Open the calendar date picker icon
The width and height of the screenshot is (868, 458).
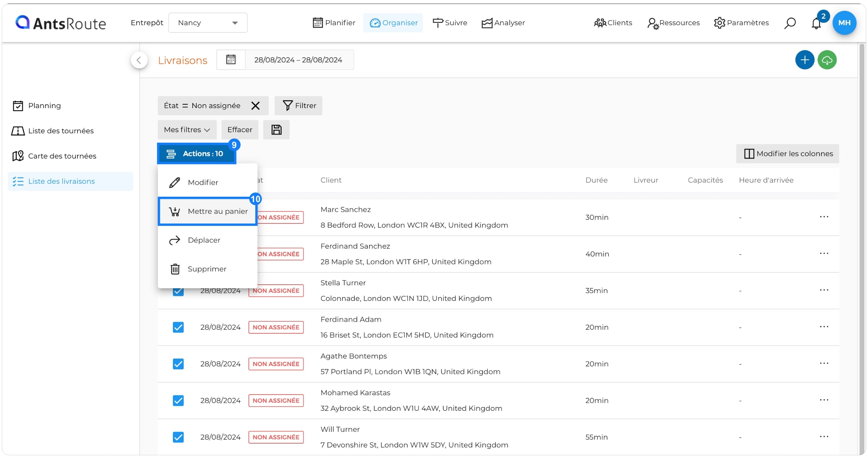(x=231, y=59)
